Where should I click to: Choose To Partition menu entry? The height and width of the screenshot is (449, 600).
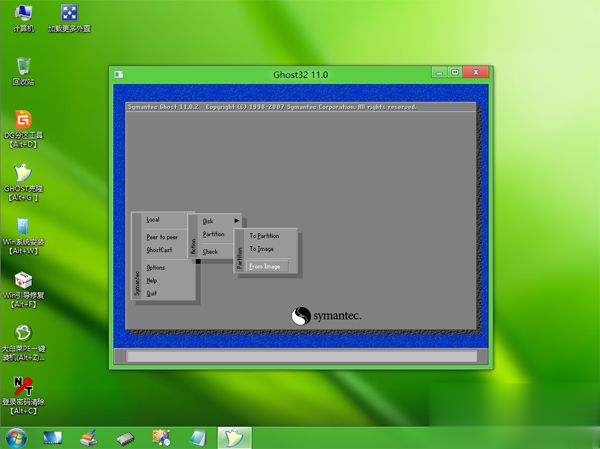pyautogui.click(x=265, y=235)
